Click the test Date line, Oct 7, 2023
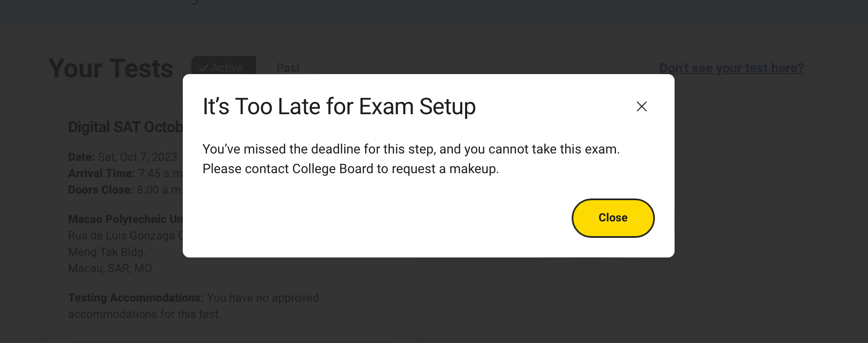868x343 pixels. click(x=123, y=157)
